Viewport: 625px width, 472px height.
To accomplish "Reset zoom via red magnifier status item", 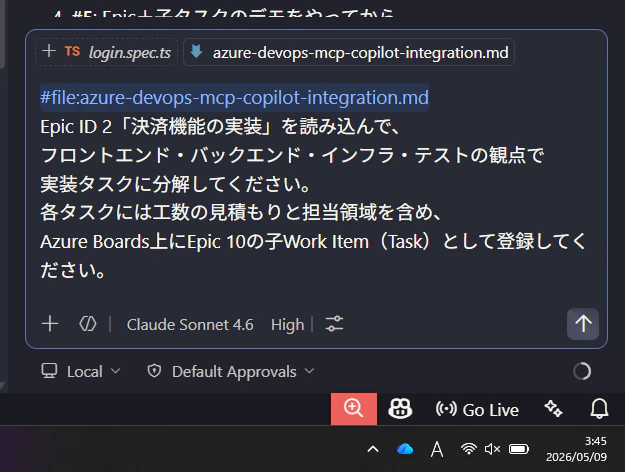I will (354, 409).
